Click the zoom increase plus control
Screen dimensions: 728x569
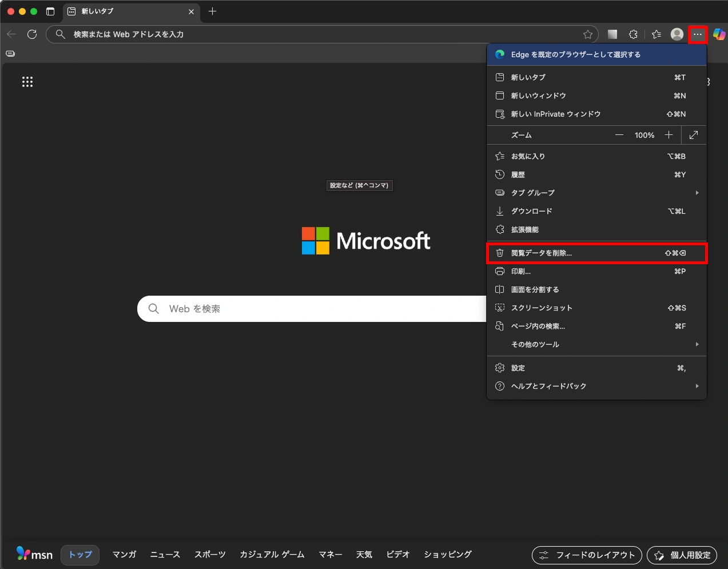[x=669, y=135]
